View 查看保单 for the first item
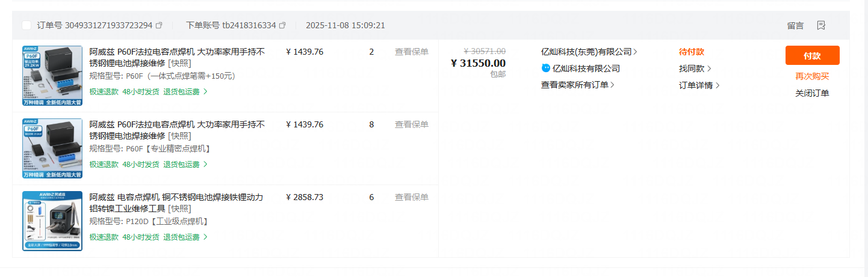This screenshot has width=868, height=277. point(412,52)
